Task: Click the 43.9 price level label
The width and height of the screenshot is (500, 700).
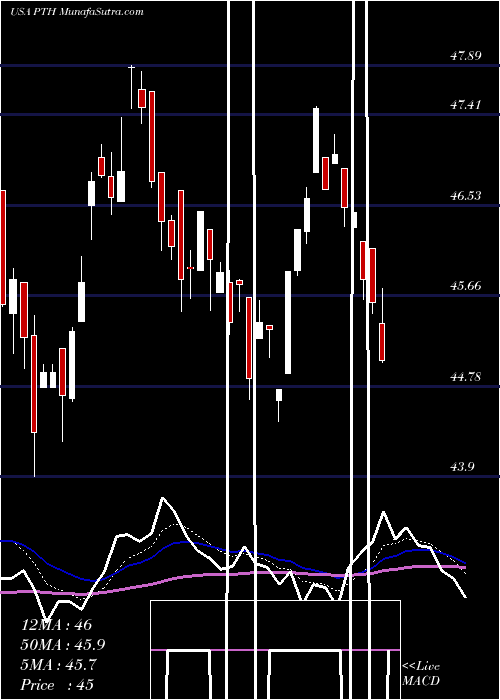Action: click(x=462, y=467)
